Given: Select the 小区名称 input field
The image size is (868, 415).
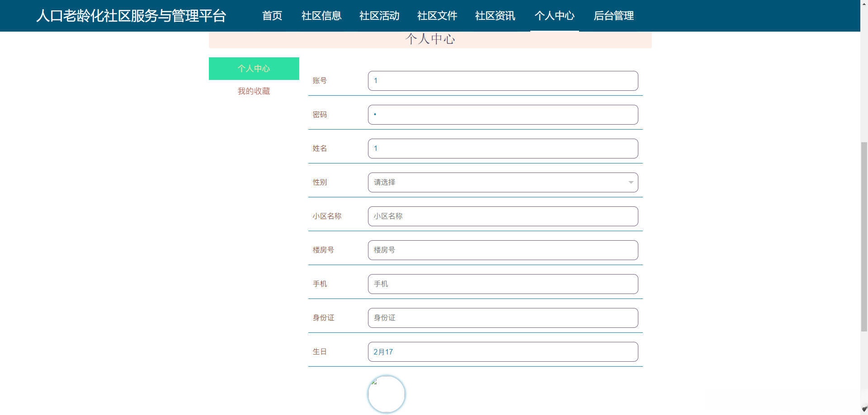Looking at the screenshot, I should [503, 216].
